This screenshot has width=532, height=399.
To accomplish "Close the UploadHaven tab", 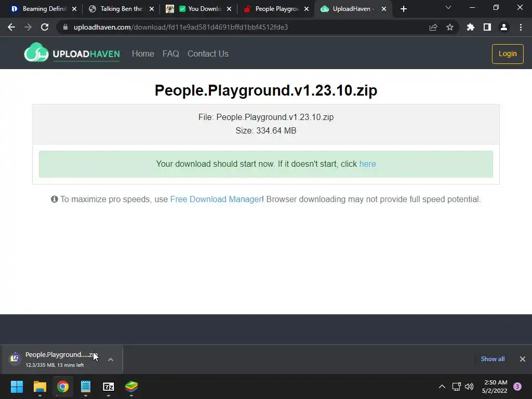I will click(384, 9).
